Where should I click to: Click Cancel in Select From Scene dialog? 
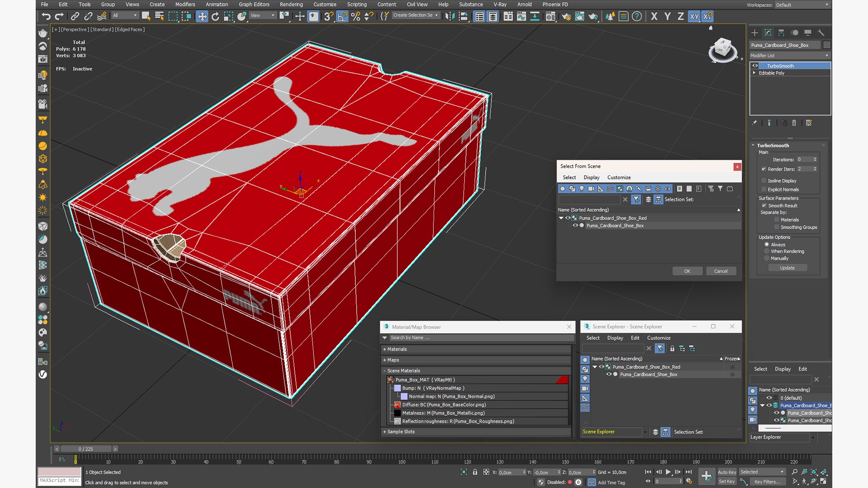tap(721, 271)
